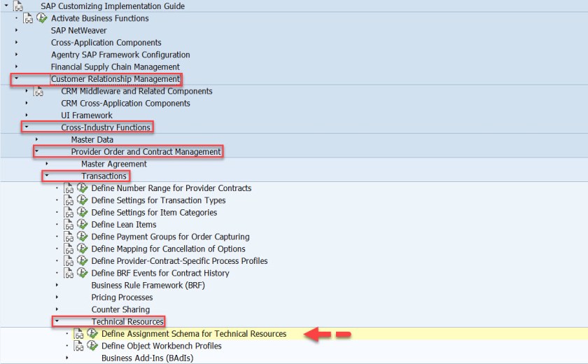Image resolution: width=588 pixels, height=364 pixels.
Task: Open documentation for Define Settings for Transaction Types
Action: (x=69, y=199)
